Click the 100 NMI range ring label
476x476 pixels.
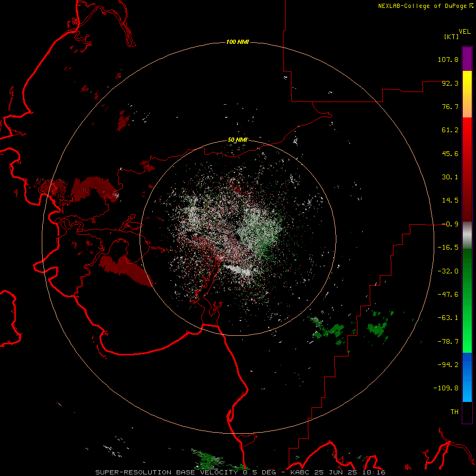coord(237,42)
